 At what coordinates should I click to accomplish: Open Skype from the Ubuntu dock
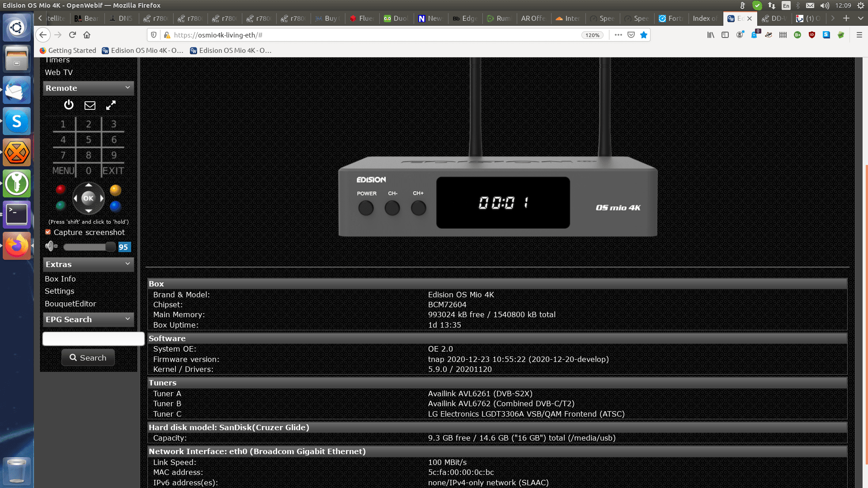(17, 121)
